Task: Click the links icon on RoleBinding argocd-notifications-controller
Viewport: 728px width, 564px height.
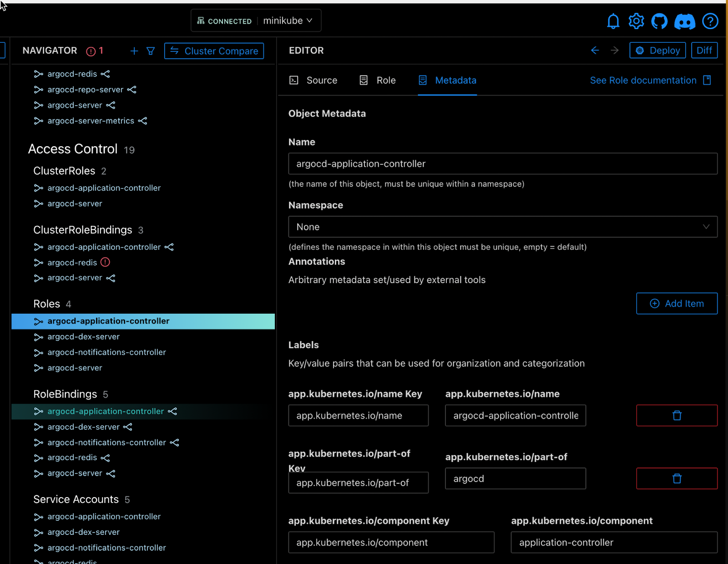Action: click(174, 442)
